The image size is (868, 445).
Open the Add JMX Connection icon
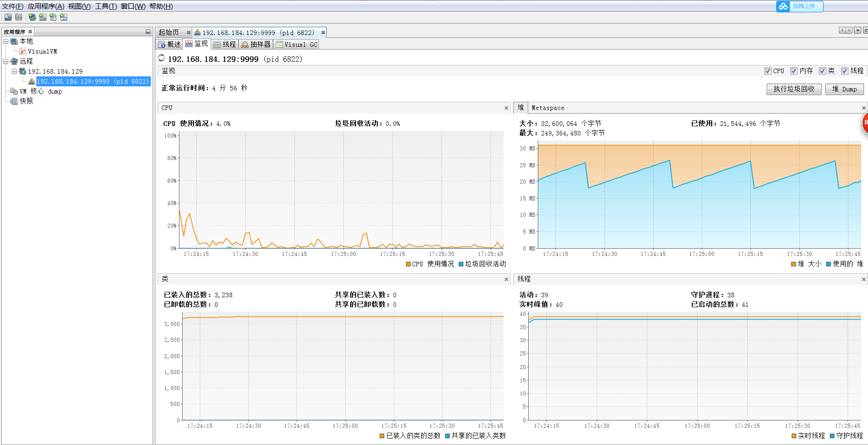[42, 17]
